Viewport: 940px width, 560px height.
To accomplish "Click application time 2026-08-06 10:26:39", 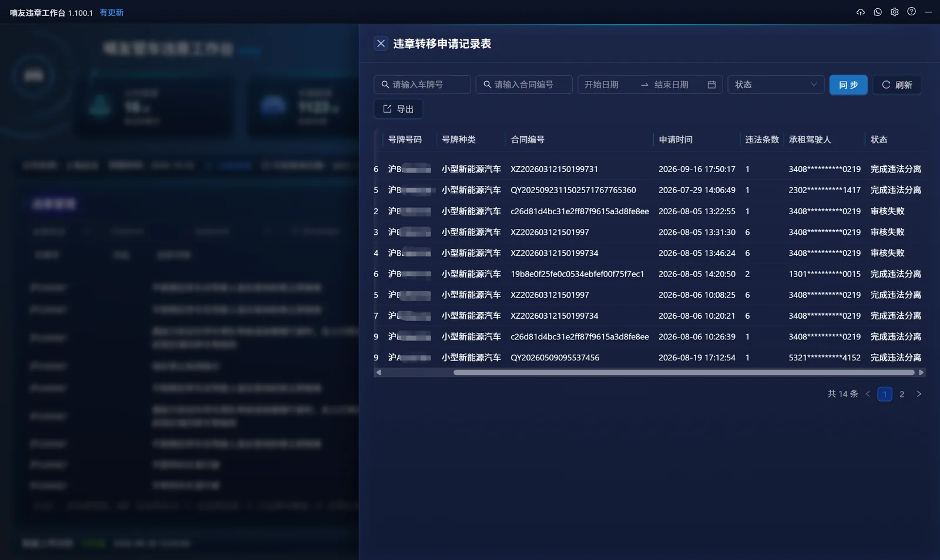I will pos(697,336).
